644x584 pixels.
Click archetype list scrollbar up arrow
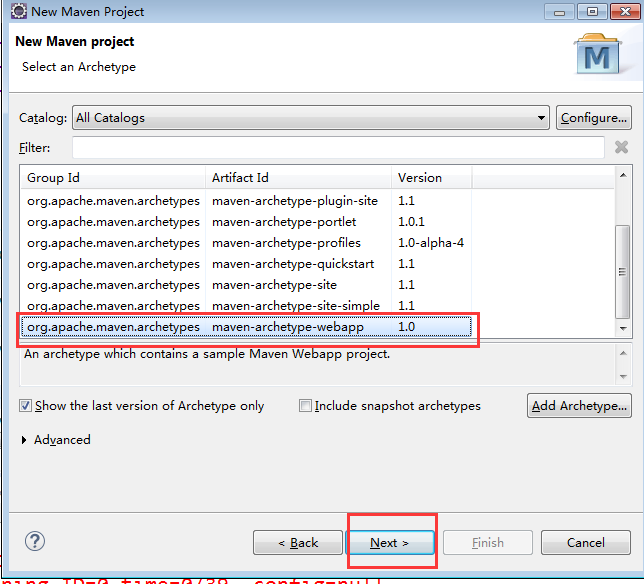coord(623,175)
